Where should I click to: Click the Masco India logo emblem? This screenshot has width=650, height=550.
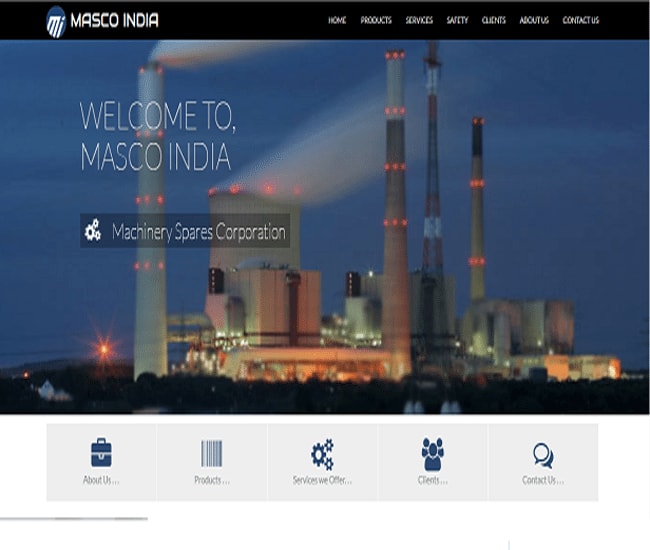[x=56, y=22]
